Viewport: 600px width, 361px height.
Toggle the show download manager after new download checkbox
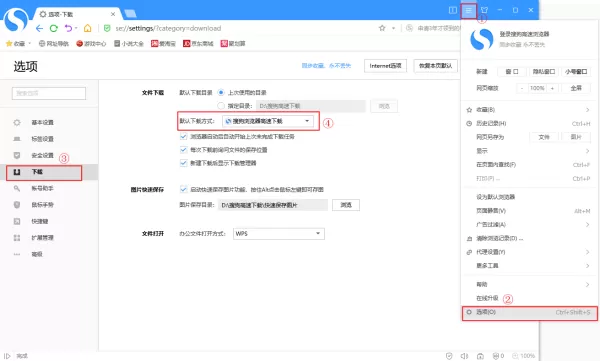tap(183, 163)
